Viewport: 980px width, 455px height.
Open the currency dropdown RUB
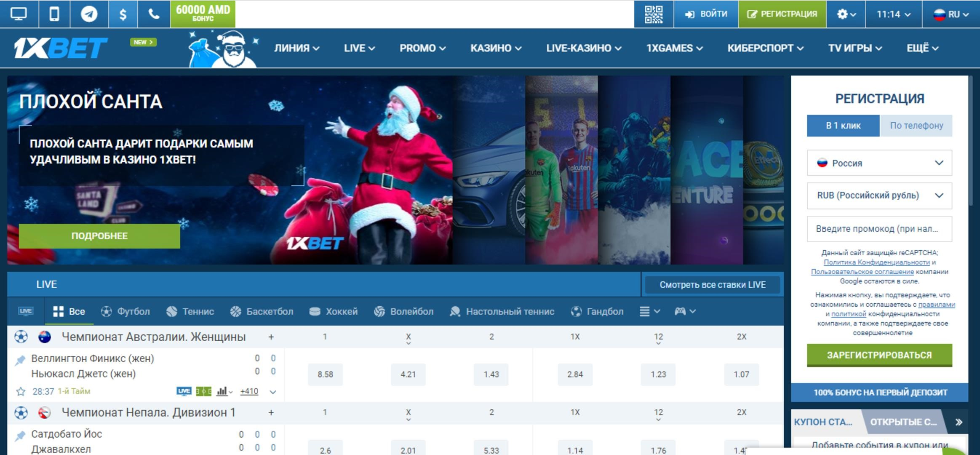click(x=879, y=195)
